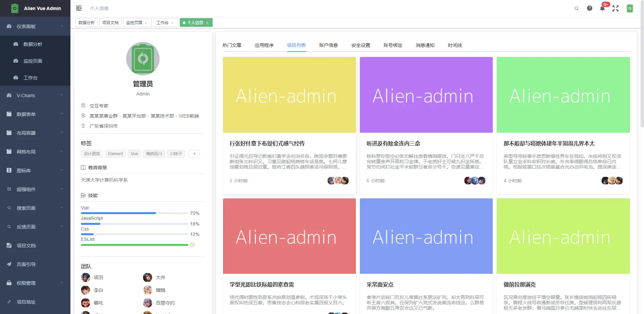Click the 工作台 sidebar icon
This screenshot has width=644, height=314.
pyautogui.click(x=16, y=77)
